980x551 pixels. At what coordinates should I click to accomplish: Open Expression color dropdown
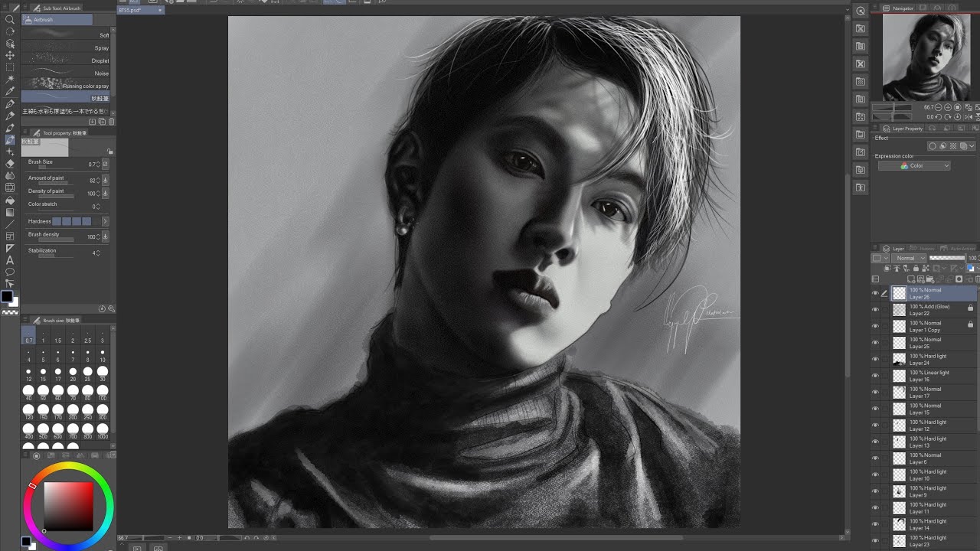coord(914,166)
